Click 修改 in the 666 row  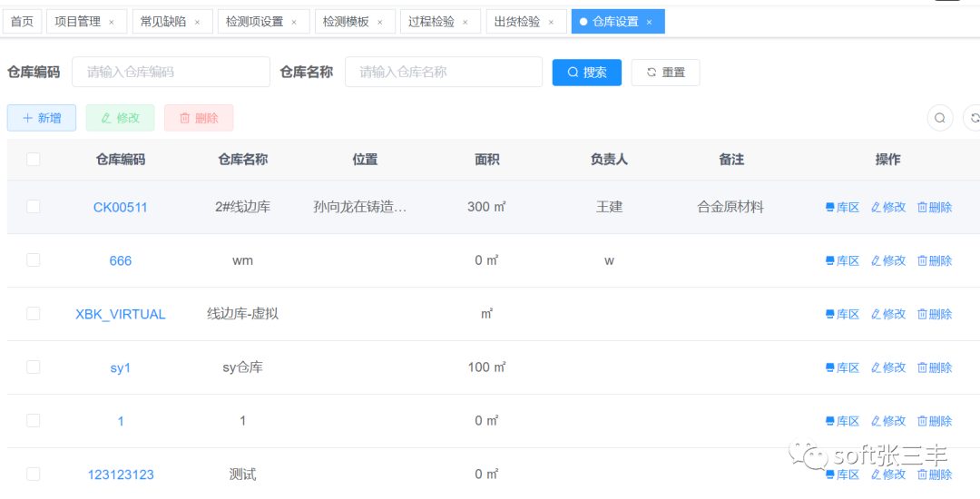tap(888, 260)
